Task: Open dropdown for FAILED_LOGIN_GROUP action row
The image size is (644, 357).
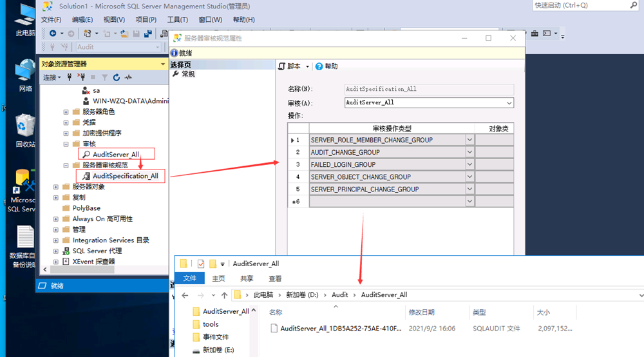Action: pos(469,165)
